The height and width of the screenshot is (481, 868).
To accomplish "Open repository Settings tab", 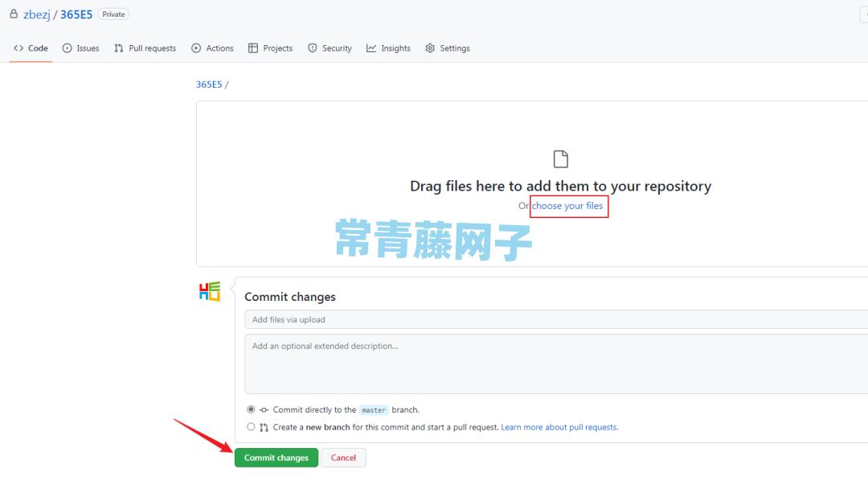I will [x=448, y=48].
